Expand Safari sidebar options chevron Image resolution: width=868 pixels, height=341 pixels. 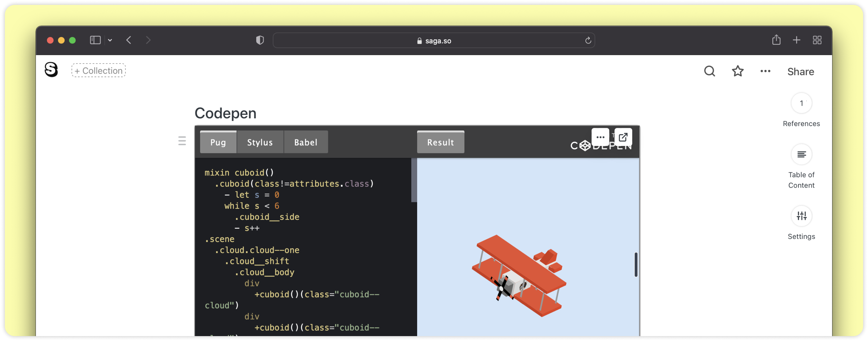point(110,40)
